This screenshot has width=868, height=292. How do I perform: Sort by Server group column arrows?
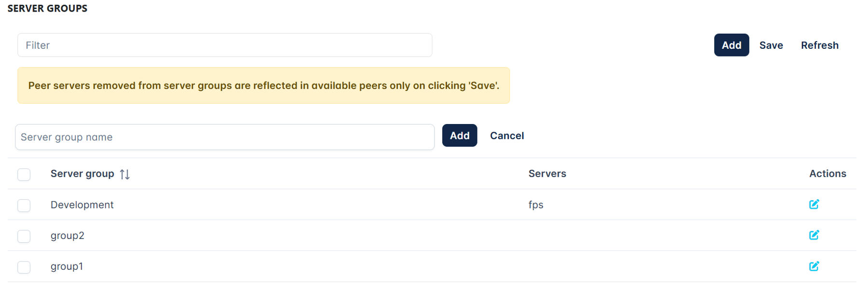125,174
